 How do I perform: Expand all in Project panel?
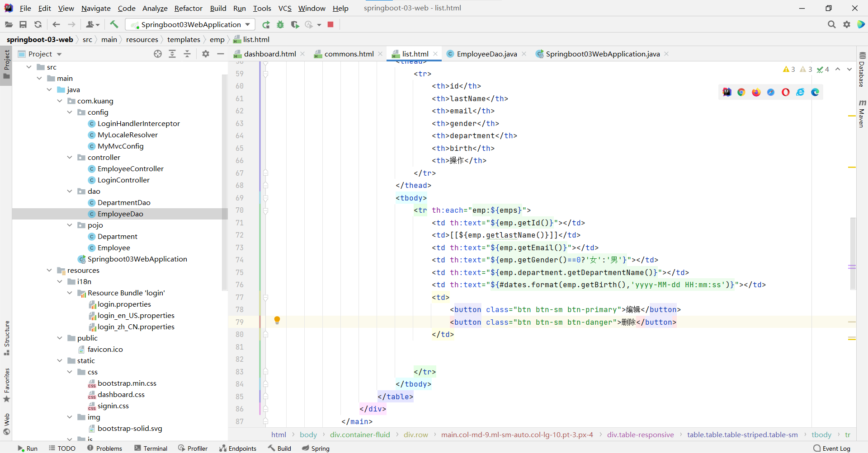point(172,54)
